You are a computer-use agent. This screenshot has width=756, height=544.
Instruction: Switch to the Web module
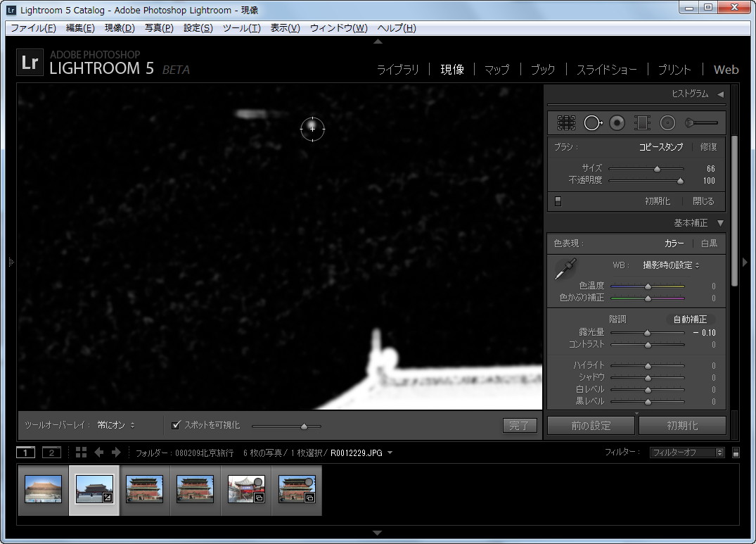726,70
